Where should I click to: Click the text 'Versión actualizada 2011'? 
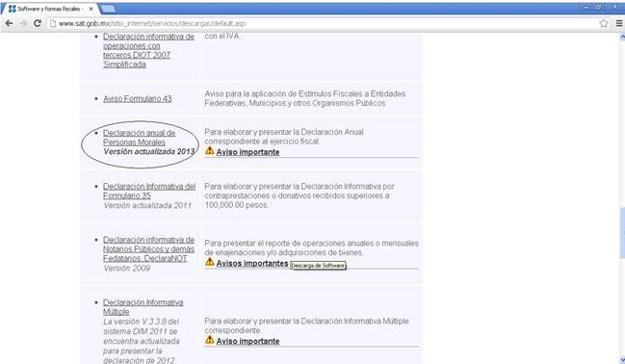click(147, 205)
